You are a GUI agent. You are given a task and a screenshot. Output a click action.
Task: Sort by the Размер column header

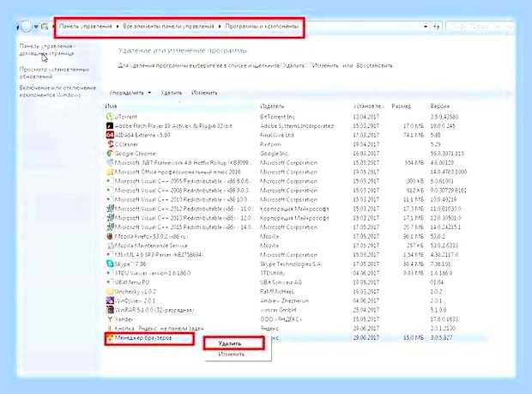click(401, 106)
